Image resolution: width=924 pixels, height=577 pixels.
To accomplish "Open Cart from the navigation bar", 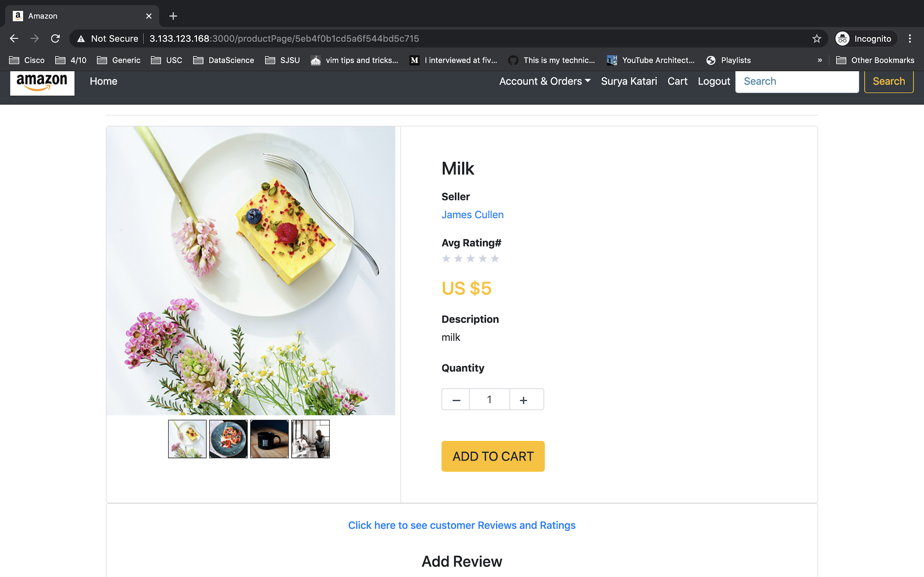I will click(x=677, y=81).
